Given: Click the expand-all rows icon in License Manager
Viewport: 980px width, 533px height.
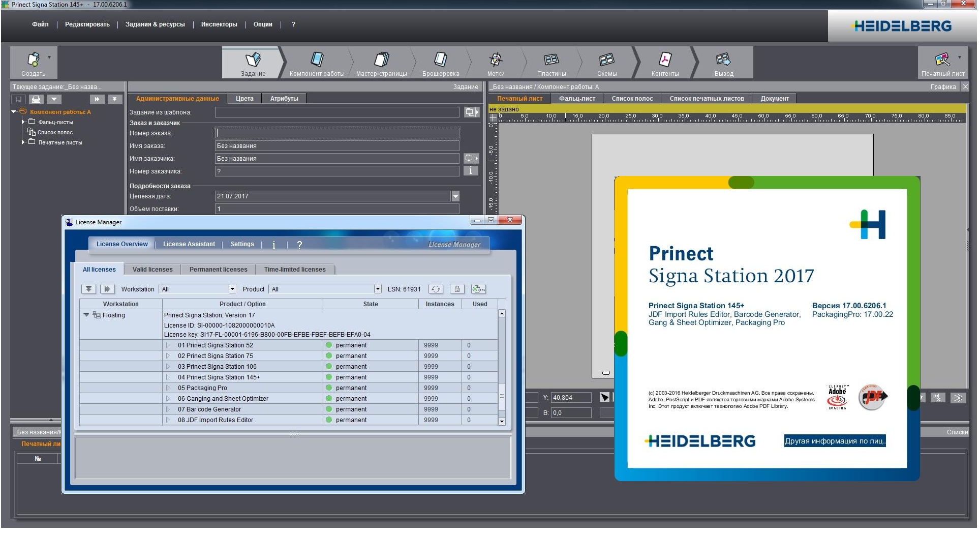Looking at the screenshot, I should pos(107,289).
